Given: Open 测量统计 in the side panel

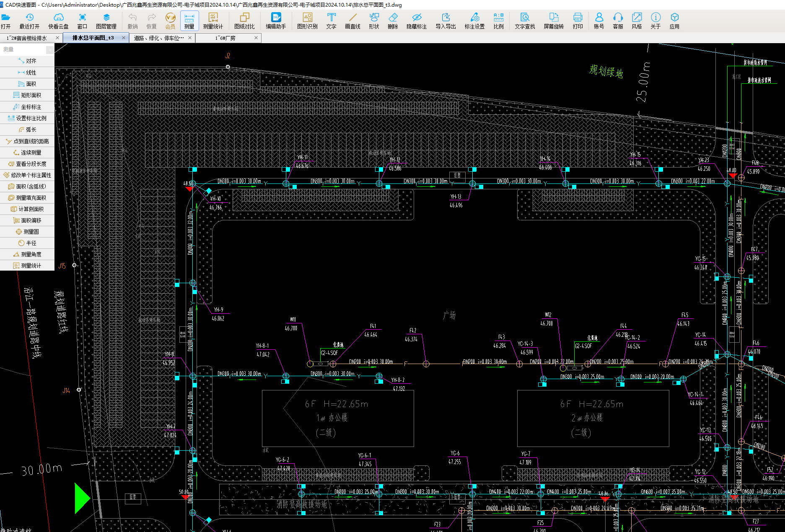Looking at the screenshot, I should (27, 266).
